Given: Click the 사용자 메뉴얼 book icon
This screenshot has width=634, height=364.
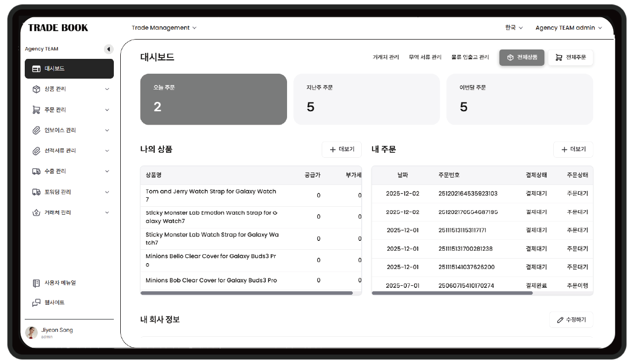Looking at the screenshot, I should point(36,283).
